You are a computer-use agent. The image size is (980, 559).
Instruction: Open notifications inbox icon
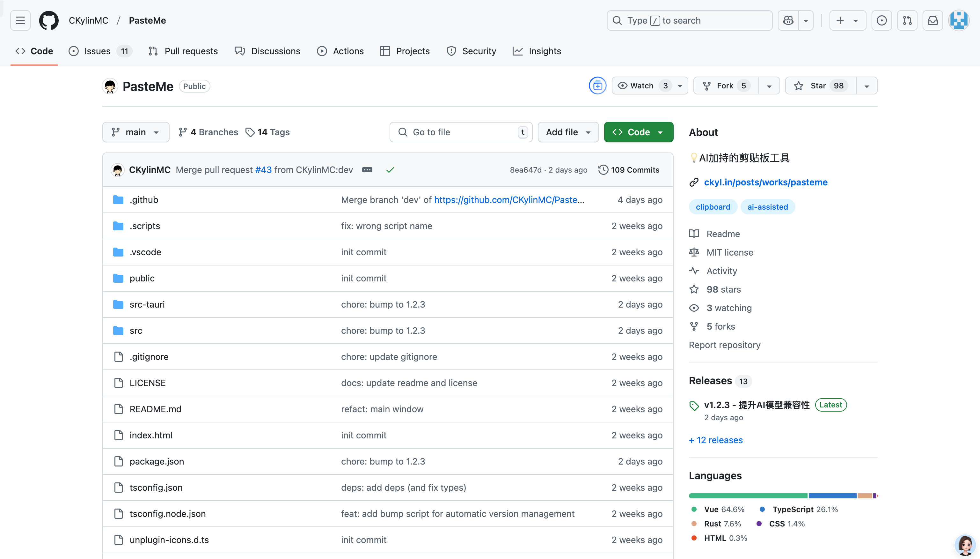point(932,20)
